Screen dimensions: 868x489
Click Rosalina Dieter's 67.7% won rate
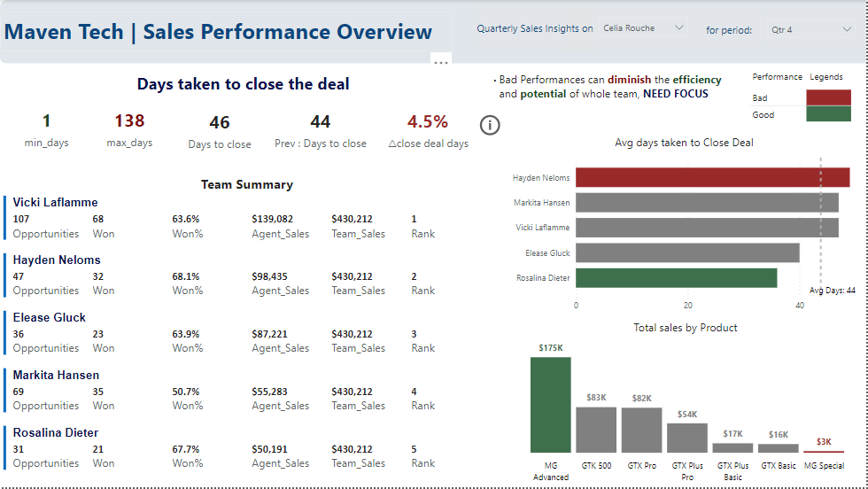[x=186, y=449]
